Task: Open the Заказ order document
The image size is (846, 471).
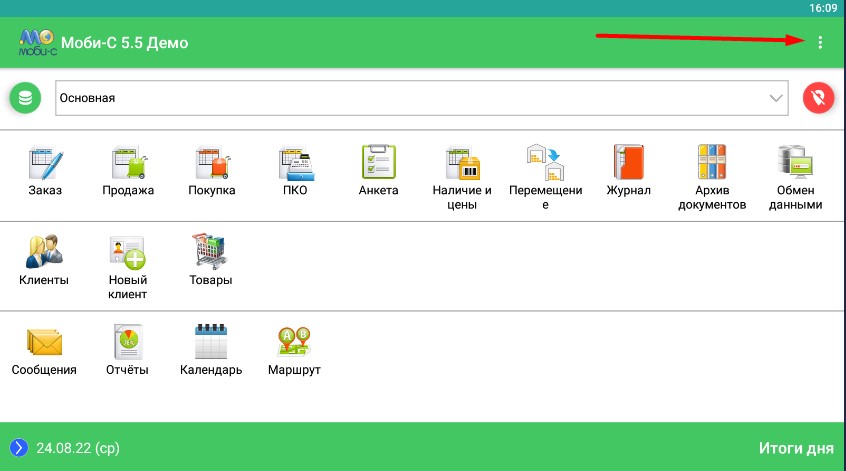Action: [45, 170]
